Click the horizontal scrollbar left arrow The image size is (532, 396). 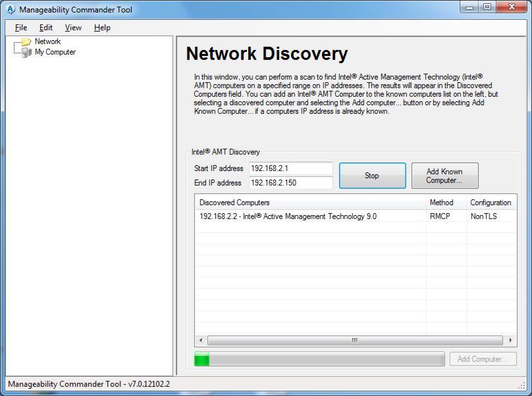coord(201,340)
